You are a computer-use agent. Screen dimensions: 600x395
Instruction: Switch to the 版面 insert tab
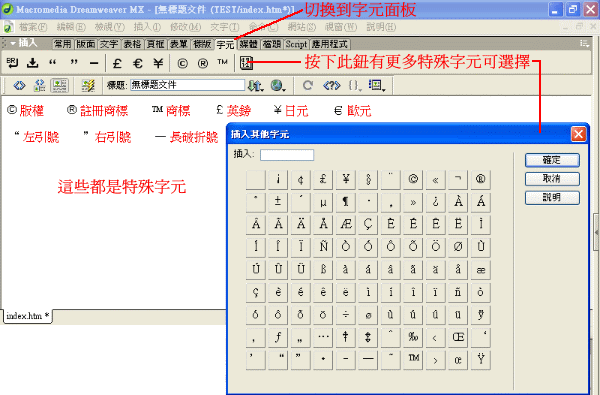pos(86,44)
